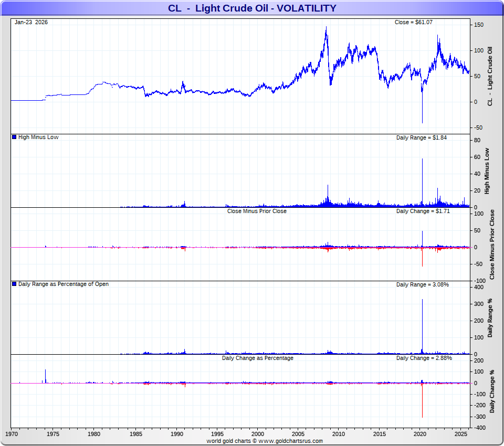Click the 2020 tick label on the x-axis
This screenshot has width=504, height=446.
click(421, 434)
